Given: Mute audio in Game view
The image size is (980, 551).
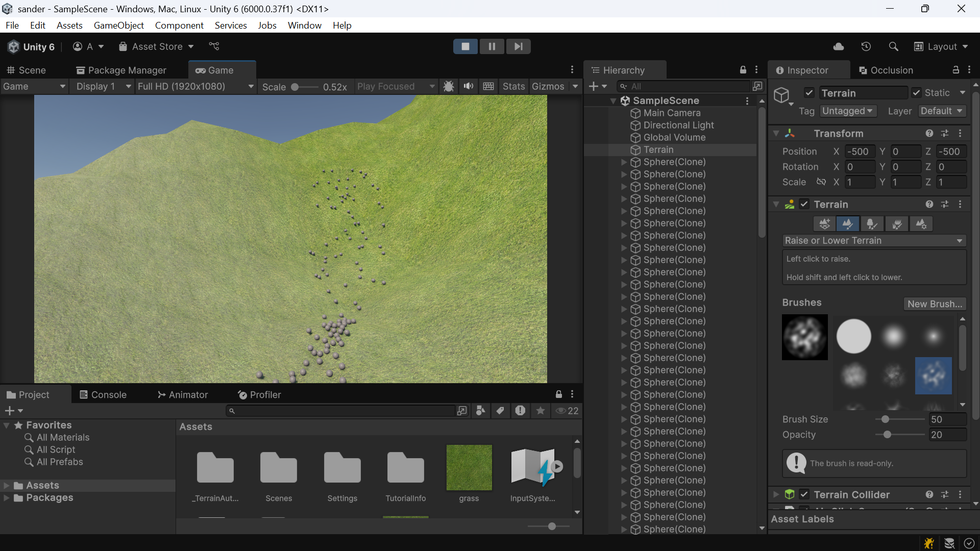Looking at the screenshot, I should click(469, 86).
